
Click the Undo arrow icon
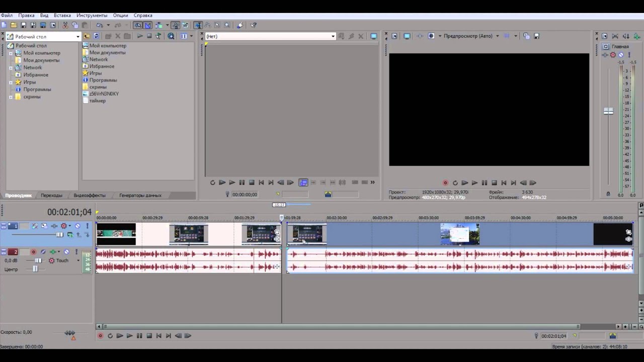(100, 25)
